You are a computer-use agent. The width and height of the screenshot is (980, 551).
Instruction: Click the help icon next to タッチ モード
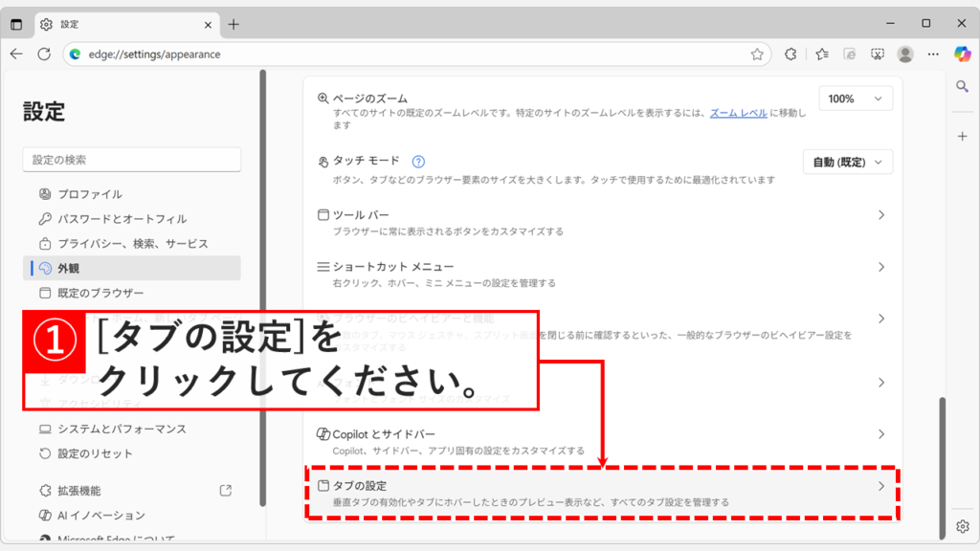point(418,162)
